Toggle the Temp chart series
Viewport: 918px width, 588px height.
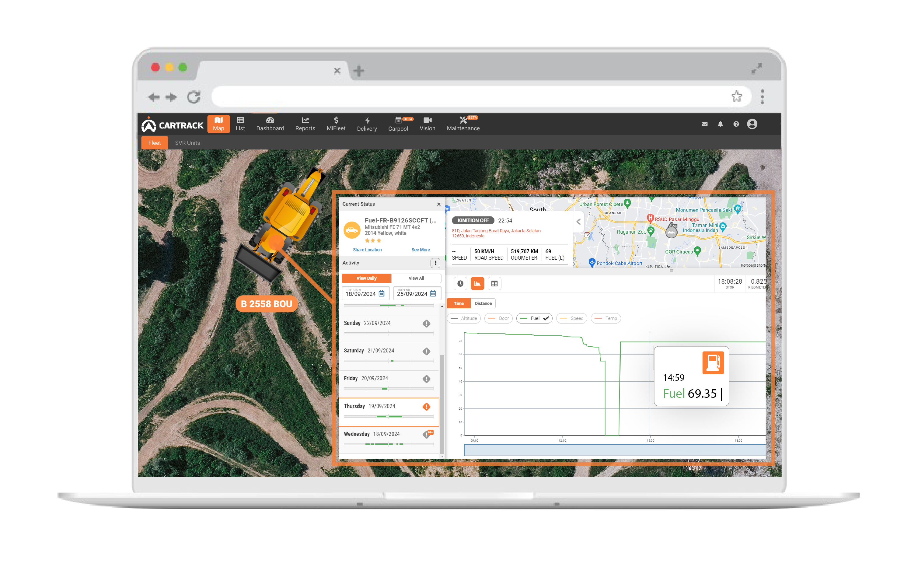point(606,318)
